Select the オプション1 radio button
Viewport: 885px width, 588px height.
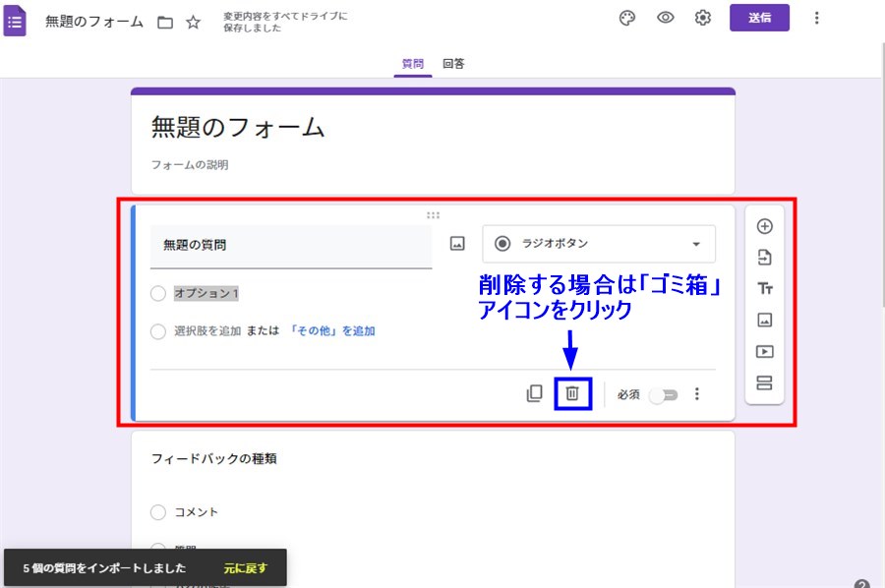pos(158,293)
